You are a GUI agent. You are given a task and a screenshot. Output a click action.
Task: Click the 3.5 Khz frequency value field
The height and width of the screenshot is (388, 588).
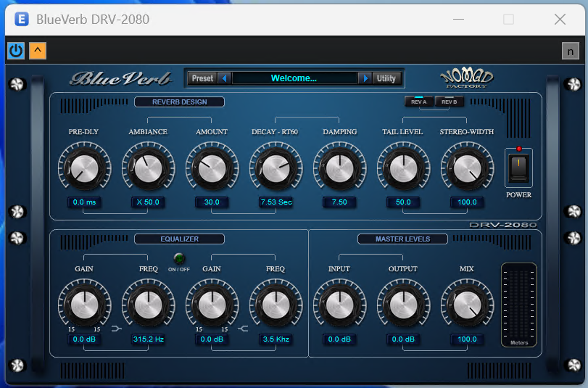276,339
